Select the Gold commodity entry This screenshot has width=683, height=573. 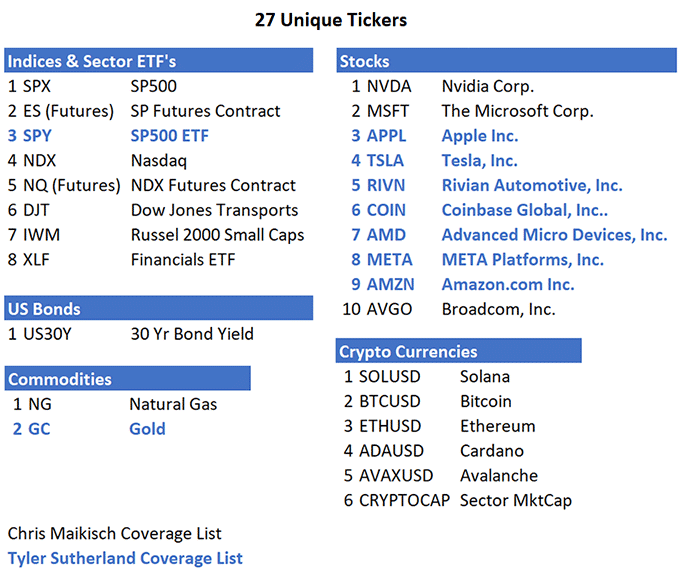pyautogui.click(x=147, y=429)
